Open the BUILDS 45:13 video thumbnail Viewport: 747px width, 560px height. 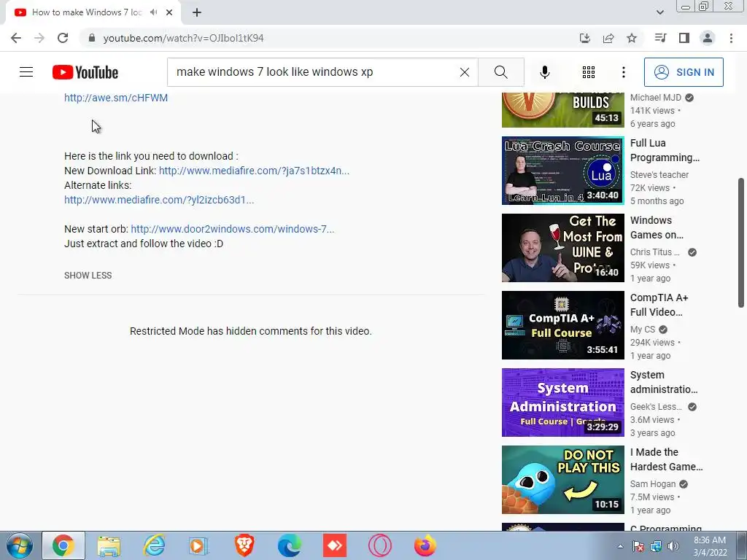pyautogui.click(x=562, y=110)
